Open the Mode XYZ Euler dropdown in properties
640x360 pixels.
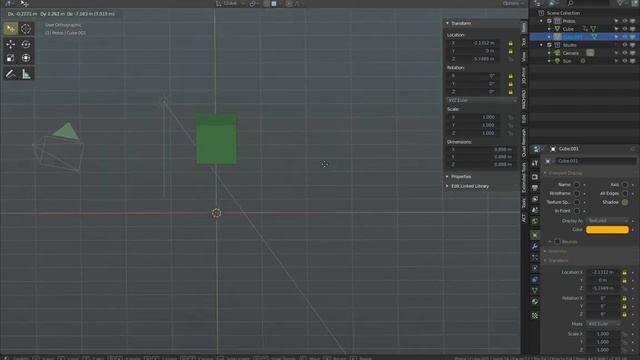[604, 324]
